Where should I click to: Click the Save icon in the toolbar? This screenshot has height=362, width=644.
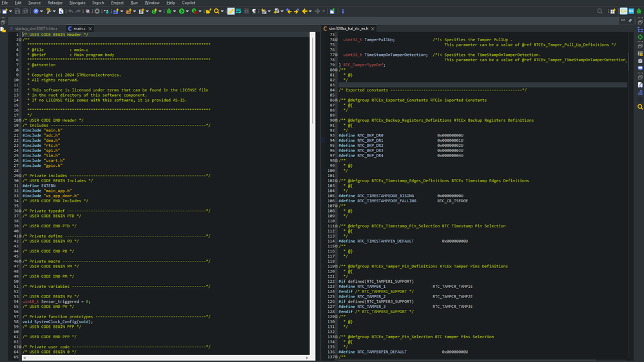click(17, 11)
